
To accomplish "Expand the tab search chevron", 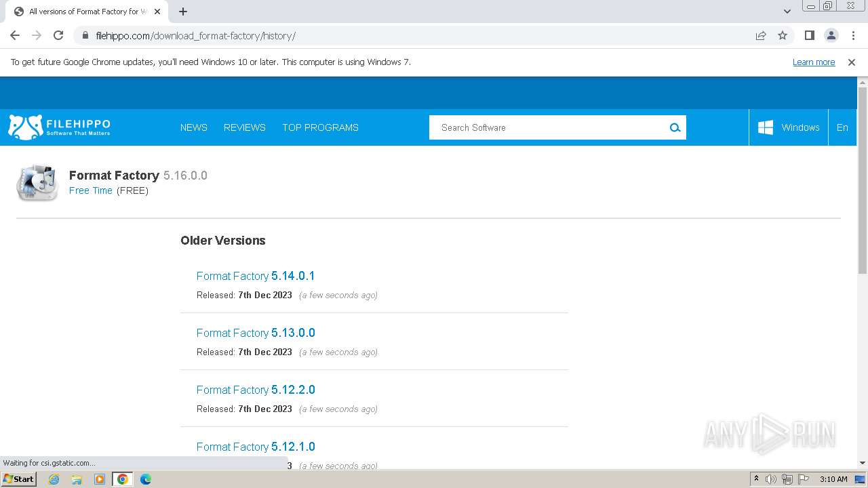I will click(787, 12).
